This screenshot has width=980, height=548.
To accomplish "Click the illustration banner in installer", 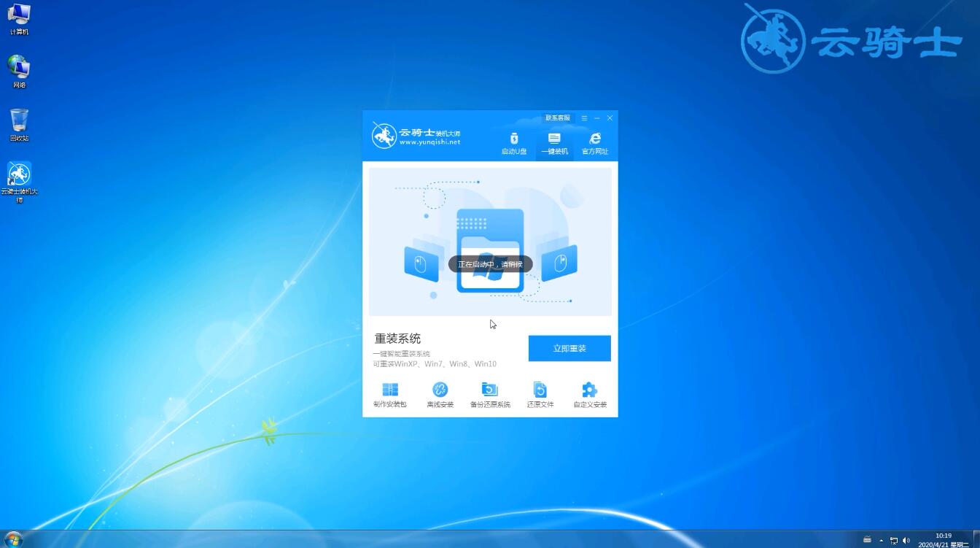I will (490, 242).
